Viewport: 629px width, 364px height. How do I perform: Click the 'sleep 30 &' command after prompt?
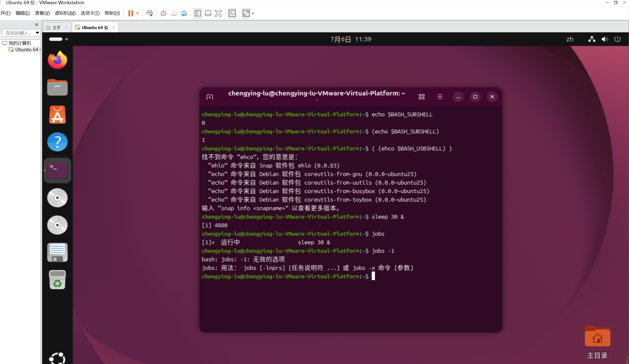(x=388, y=217)
